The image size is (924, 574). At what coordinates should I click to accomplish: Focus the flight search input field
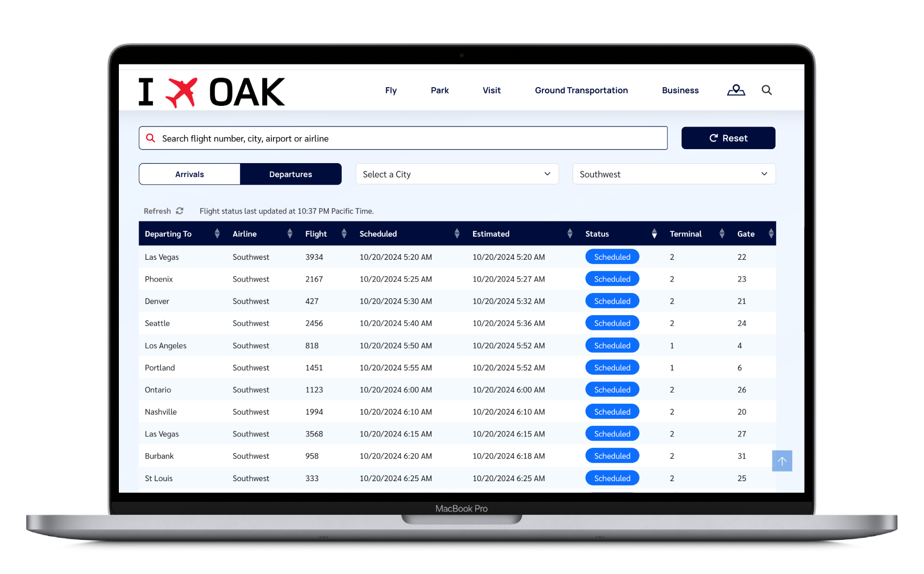click(x=403, y=138)
